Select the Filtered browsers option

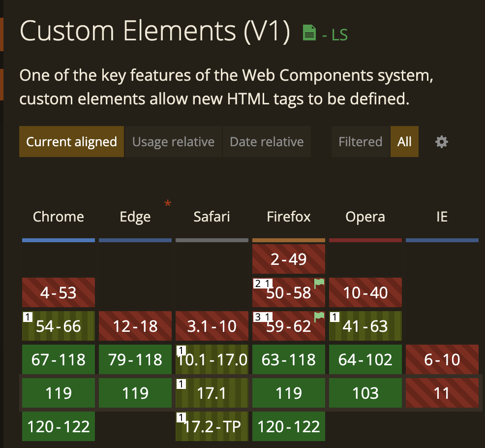click(361, 141)
